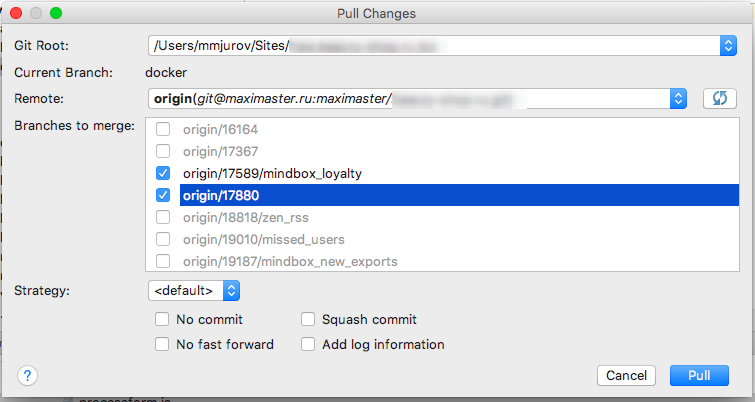The height and width of the screenshot is (402, 755).
Task: Select the origin/17880 branch row
Action: click(400, 196)
